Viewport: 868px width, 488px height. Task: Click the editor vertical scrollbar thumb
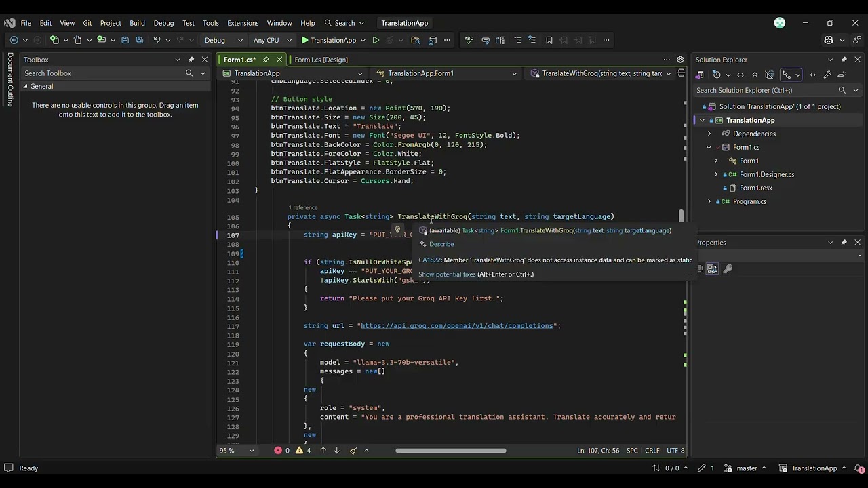click(x=682, y=216)
